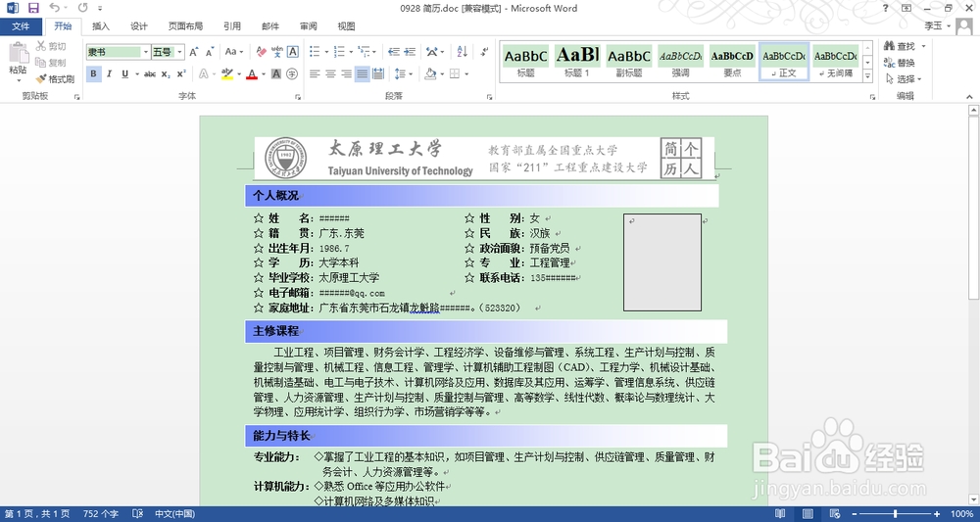
Task: Open the Paragraph dialog launcher
Action: tap(489, 97)
